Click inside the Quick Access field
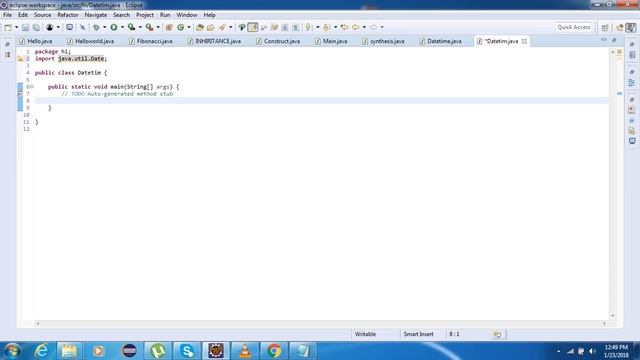The height and width of the screenshot is (360, 640). click(573, 27)
